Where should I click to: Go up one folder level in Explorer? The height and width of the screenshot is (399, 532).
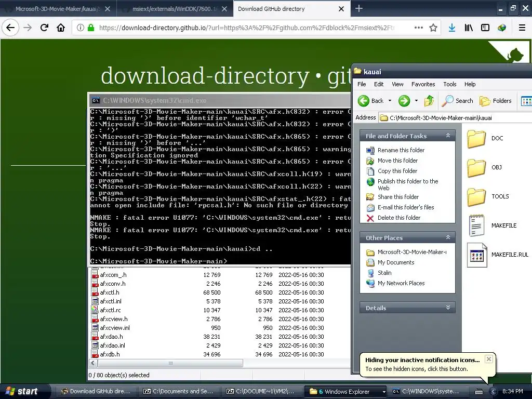[429, 101]
